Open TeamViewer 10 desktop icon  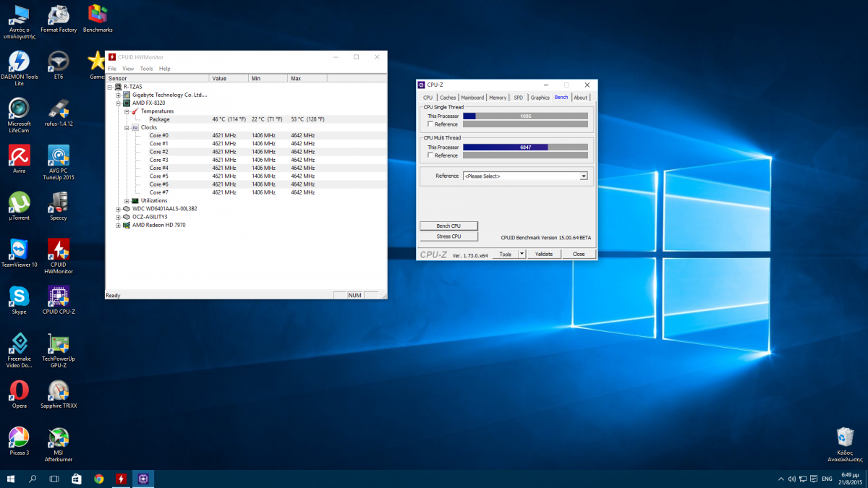point(19,254)
